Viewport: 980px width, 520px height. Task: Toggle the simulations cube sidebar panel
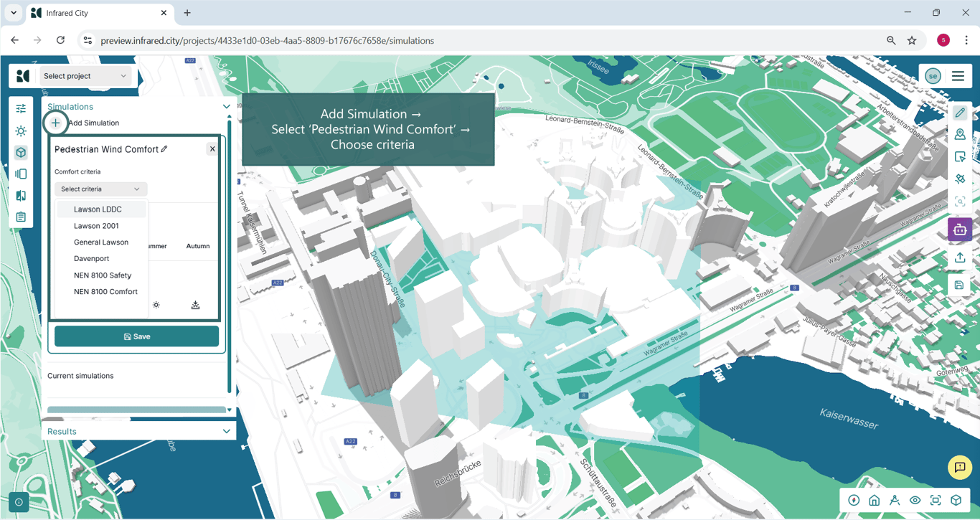pos(21,152)
